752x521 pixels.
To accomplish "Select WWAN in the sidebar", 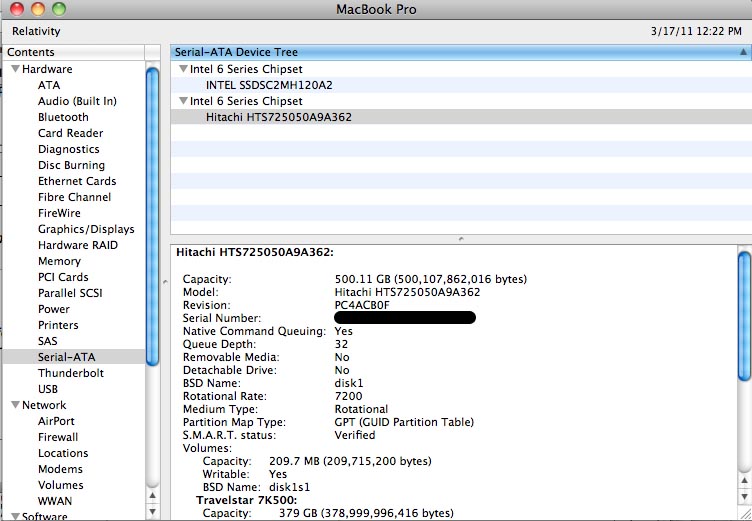I will click(x=55, y=501).
